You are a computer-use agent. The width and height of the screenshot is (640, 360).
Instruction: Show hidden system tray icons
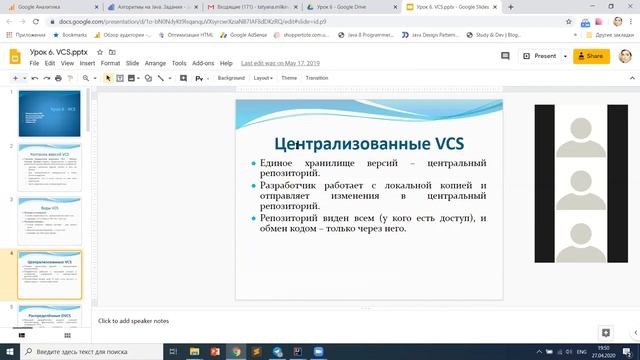(x=539, y=352)
